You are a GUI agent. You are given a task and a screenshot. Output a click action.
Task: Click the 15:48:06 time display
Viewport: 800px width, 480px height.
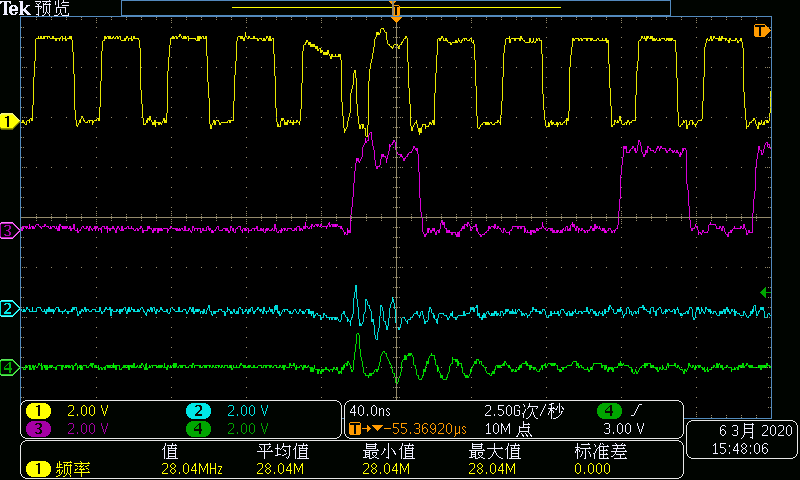click(x=740, y=449)
